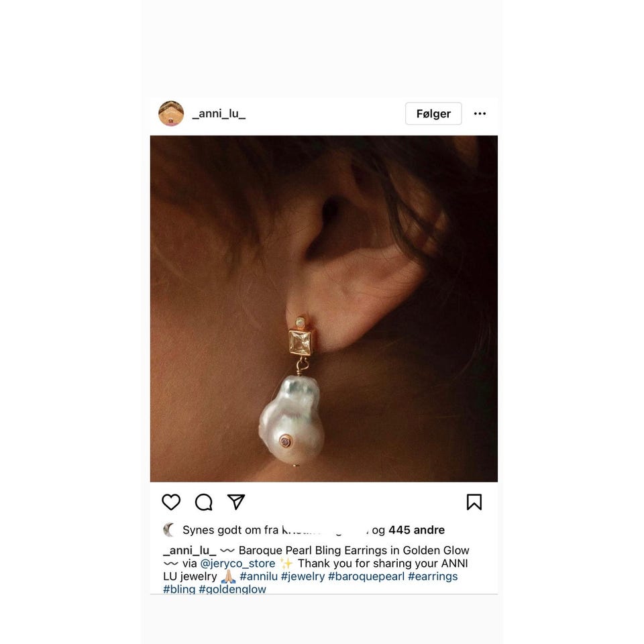Open the #baroquepearl hashtag
This screenshot has height=644, width=644.
[366, 576]
